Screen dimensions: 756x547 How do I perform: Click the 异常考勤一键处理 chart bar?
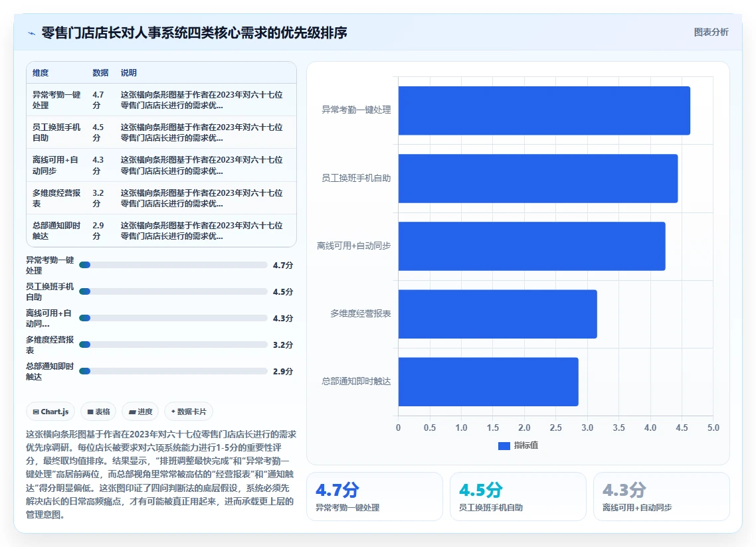(x=544, y=111)
